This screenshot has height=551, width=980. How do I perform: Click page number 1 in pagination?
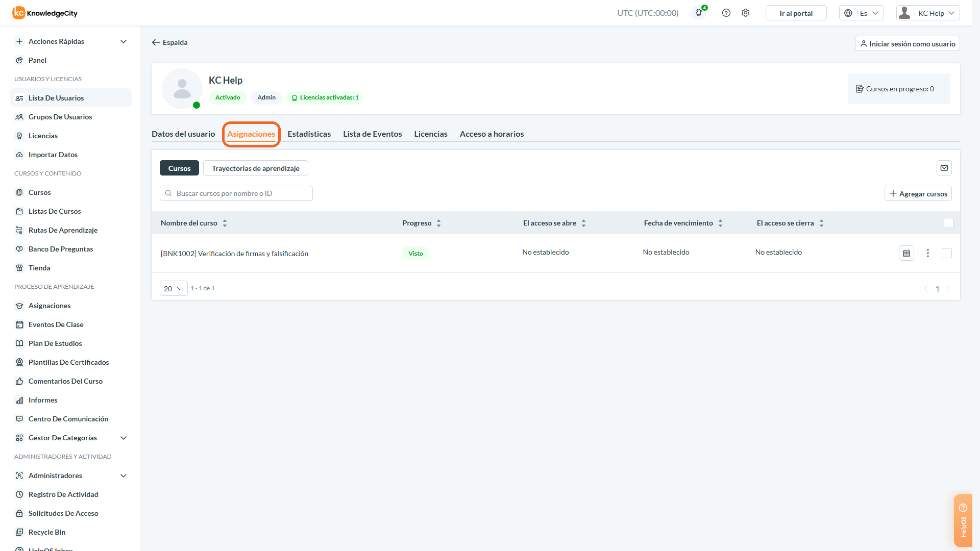938,289
